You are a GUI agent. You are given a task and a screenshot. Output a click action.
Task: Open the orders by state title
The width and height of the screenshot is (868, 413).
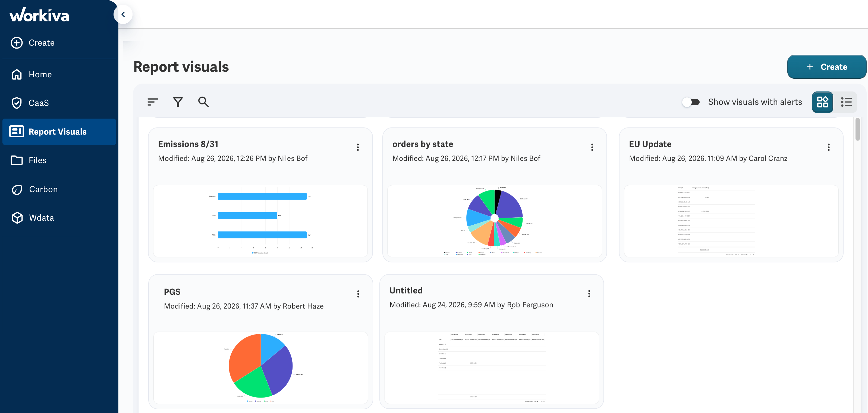(423, 144)
